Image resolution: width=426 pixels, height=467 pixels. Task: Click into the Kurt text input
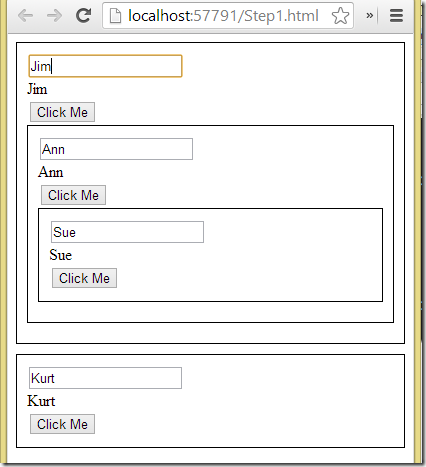(x=105, y=378)
